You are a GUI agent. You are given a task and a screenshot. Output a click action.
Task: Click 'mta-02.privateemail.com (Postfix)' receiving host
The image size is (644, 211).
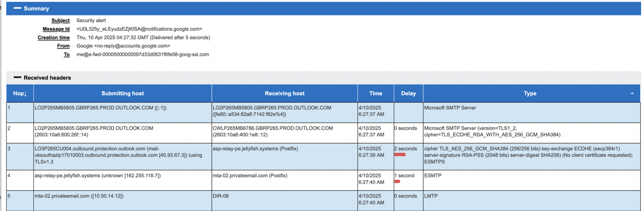(250, 175)
